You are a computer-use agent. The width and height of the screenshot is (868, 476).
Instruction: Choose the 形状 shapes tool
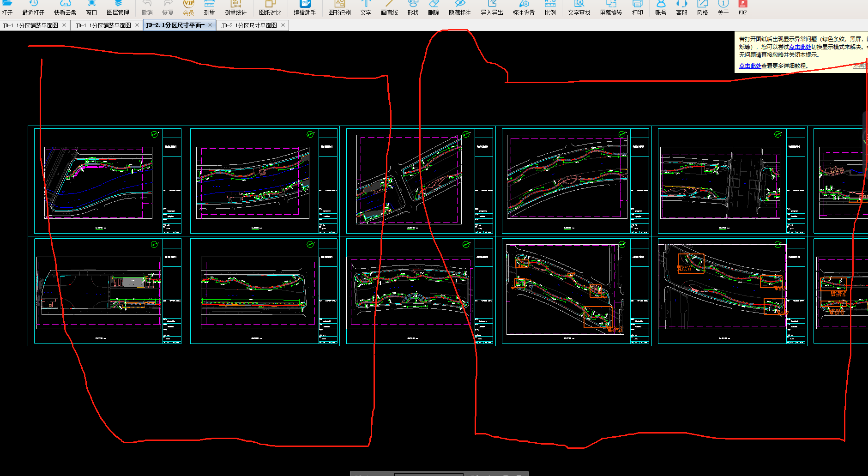pyautogui.click(x=413, y=8)
